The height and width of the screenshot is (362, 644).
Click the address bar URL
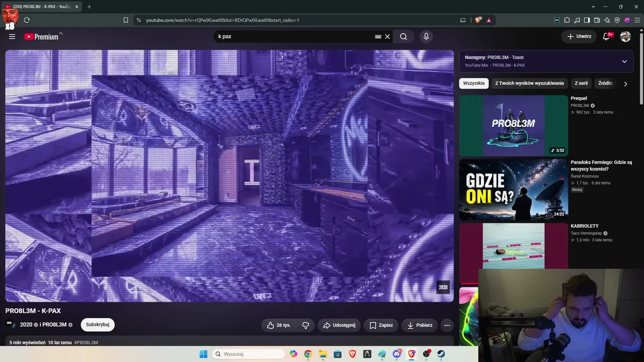coord(222,20)
